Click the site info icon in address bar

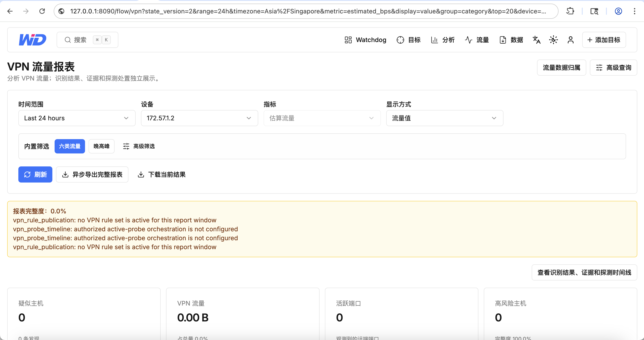point(62,11)
